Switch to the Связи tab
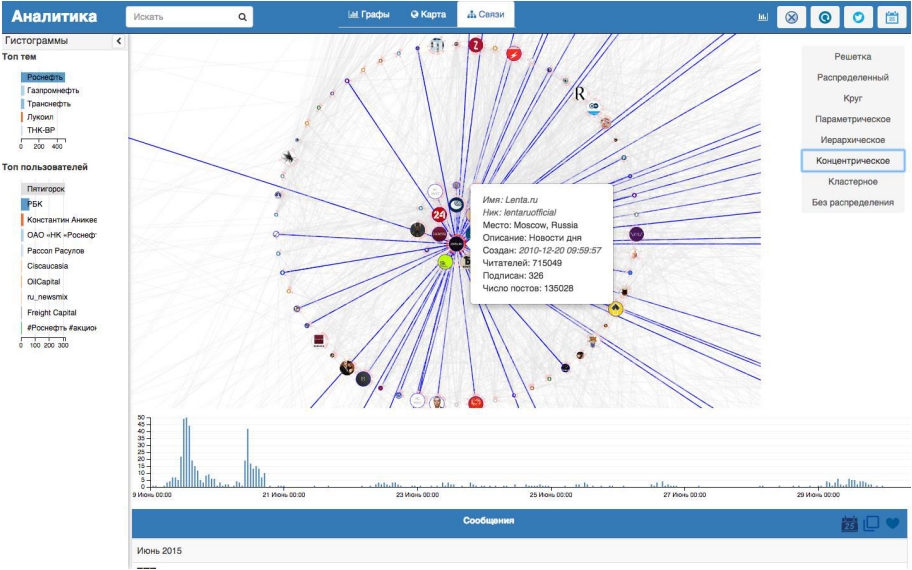This screenshot has width=912, height=570. [x=486, y=15]
